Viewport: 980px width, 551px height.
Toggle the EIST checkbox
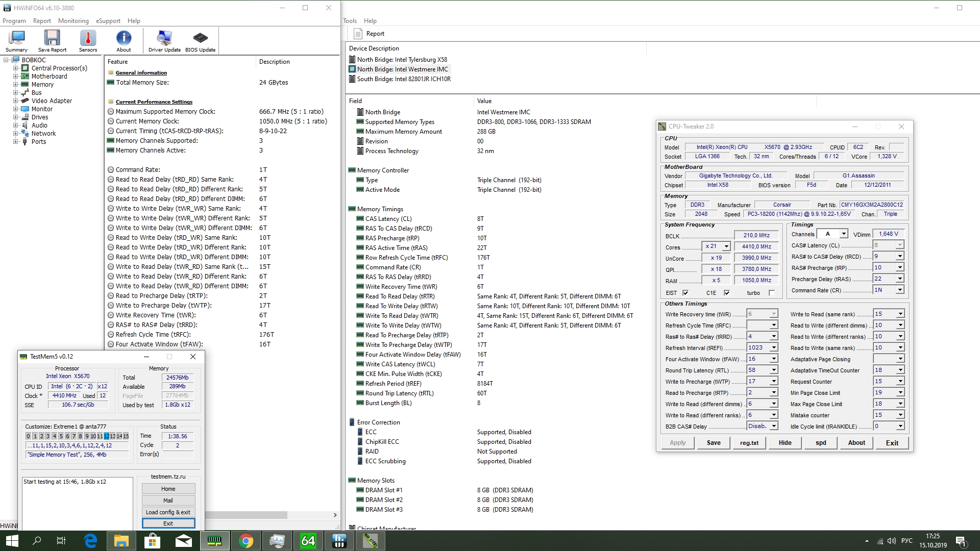pyautogui.click(x=685, y=293)
